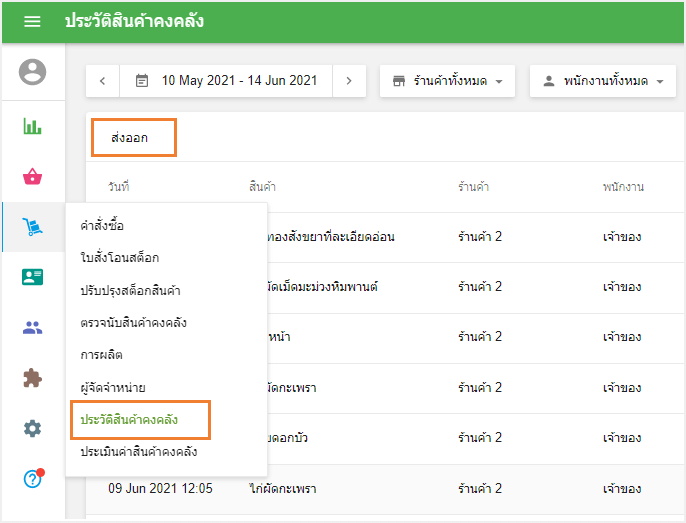Go to previous date range arrow
This screenshot has width=686, height=523.
102,81
